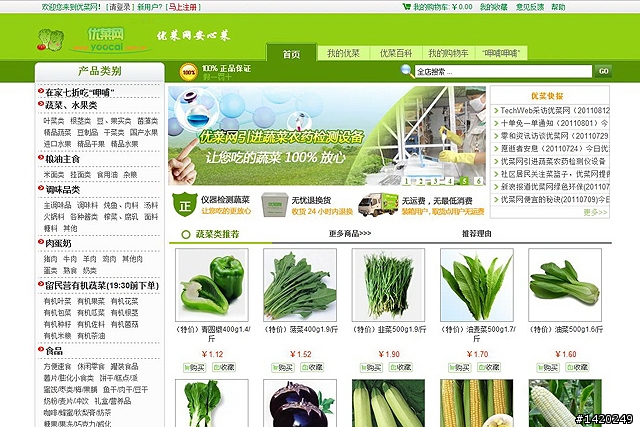This screenshot has width=640, height=427.
Task: Select banner slide number 1
Action: [x=406, y=180]
